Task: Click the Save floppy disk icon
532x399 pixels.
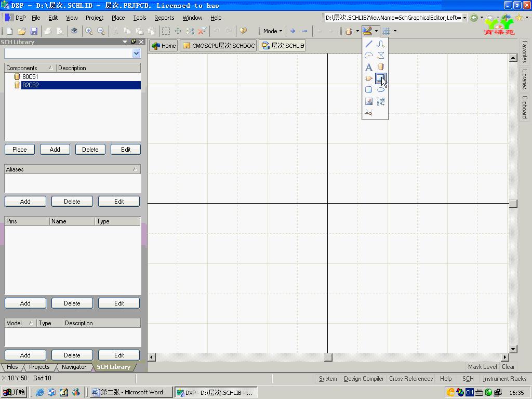Action: coord(34,31)
